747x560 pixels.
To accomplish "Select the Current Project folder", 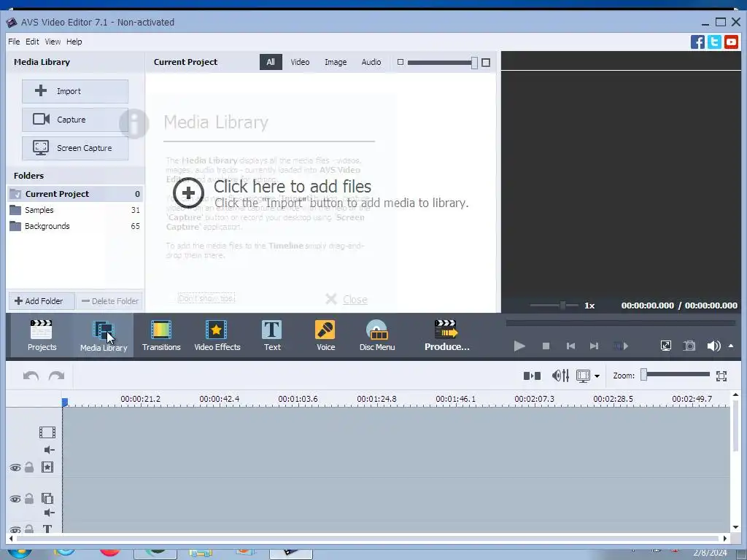I will pos(75,194).
